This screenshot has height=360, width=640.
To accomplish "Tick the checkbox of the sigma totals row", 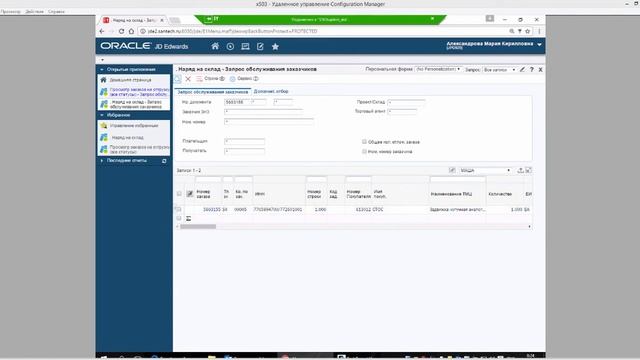I will tap(179, 218).
